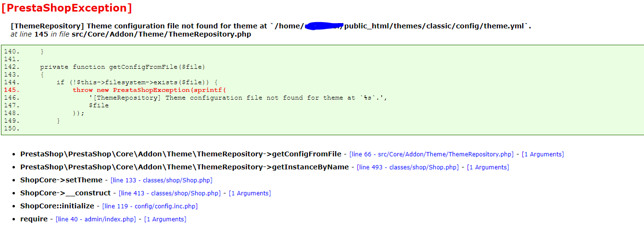Image resolution: width=644 pixels, height=230 pixels.
Task: Show arguments for getConfigFromFile trace entry
Action: click(x=543, y=154)
